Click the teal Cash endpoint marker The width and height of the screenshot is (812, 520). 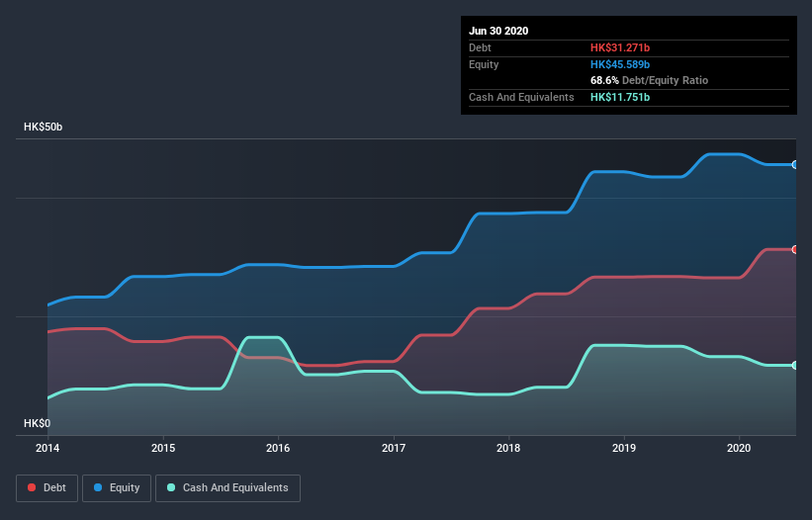click(795, 366)
